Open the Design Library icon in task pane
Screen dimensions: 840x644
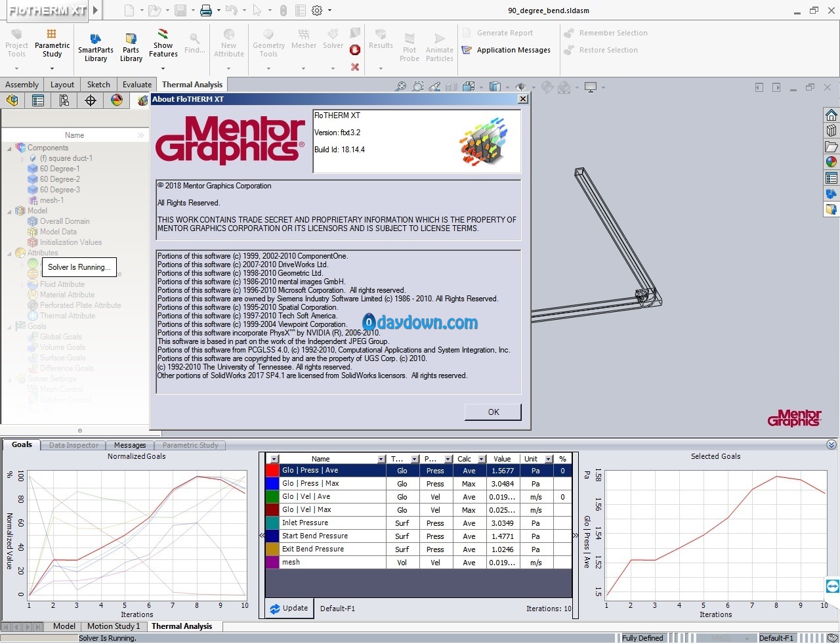pos(831,131)
